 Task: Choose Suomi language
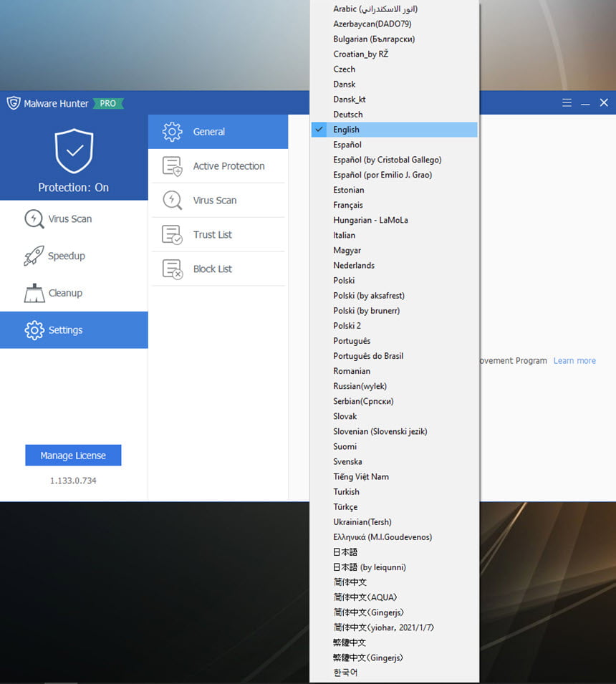click(395, 447)
